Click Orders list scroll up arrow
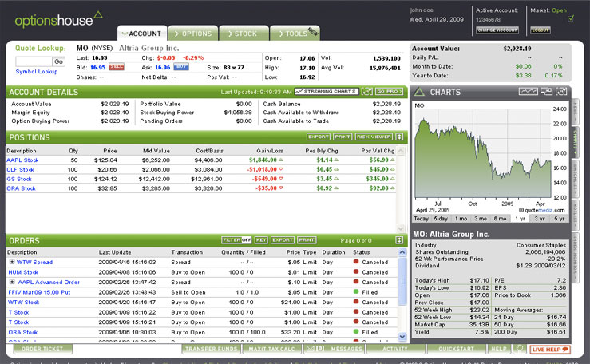 402,252
